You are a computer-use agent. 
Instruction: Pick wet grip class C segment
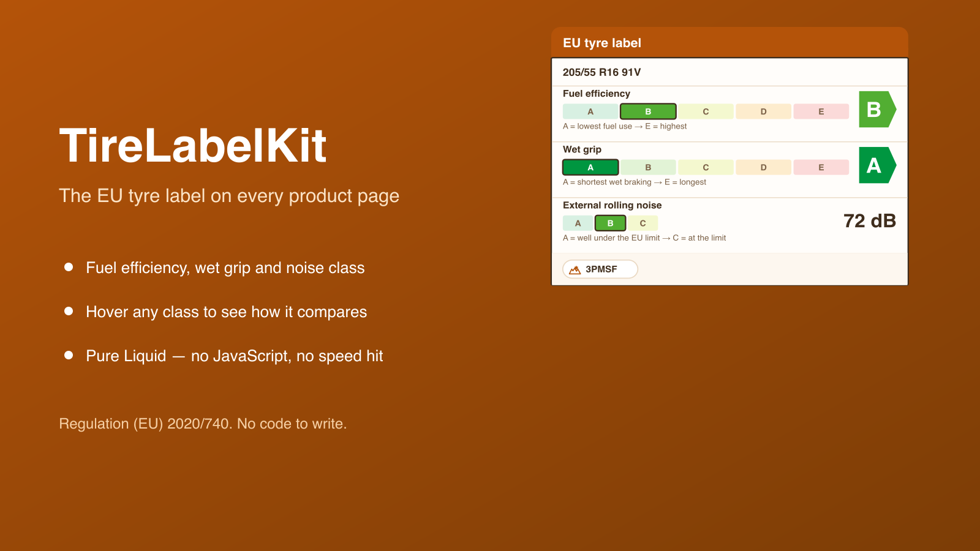pos(706,167)
